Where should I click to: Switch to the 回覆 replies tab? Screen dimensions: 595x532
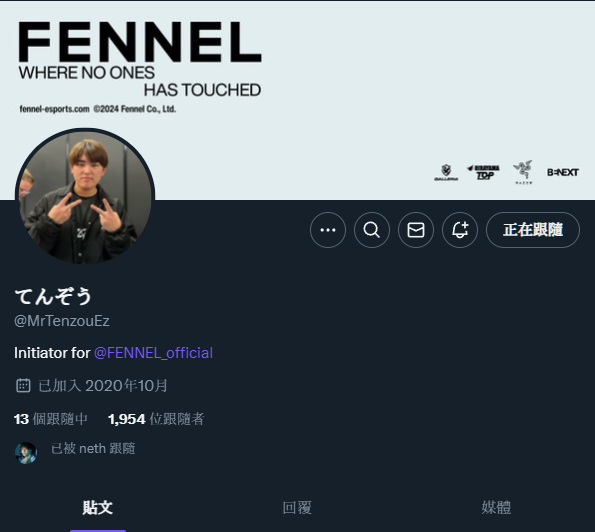tap(297, 508)
